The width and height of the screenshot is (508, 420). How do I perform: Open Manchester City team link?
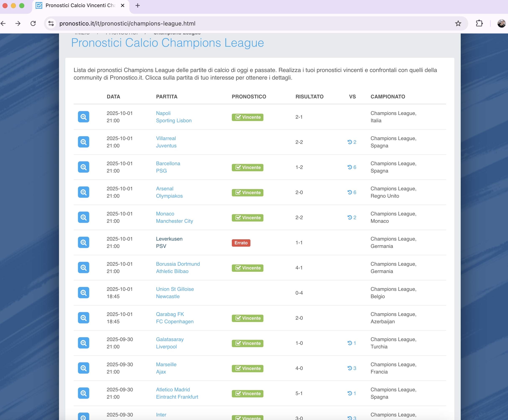coord(174,221)
